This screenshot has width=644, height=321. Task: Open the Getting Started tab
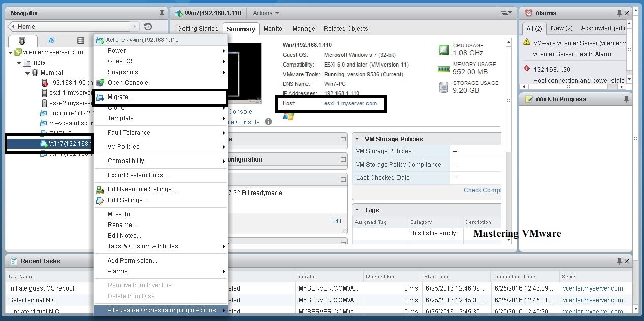[x=198, y=29]
